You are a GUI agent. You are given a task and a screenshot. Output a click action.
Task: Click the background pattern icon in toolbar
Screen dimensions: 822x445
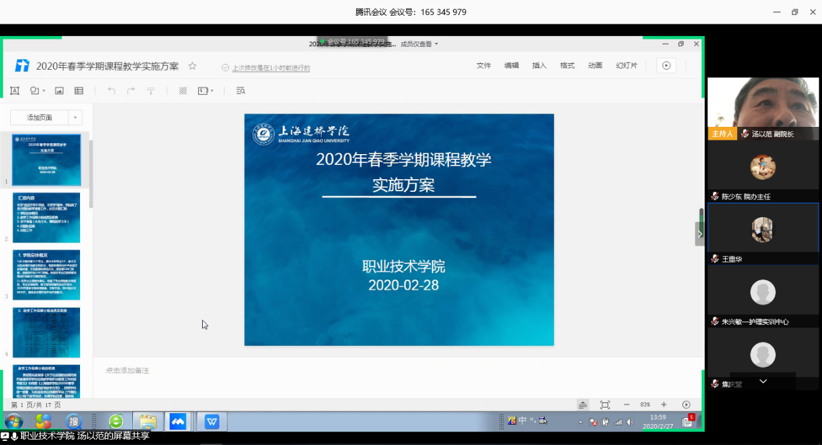point(183,91)
